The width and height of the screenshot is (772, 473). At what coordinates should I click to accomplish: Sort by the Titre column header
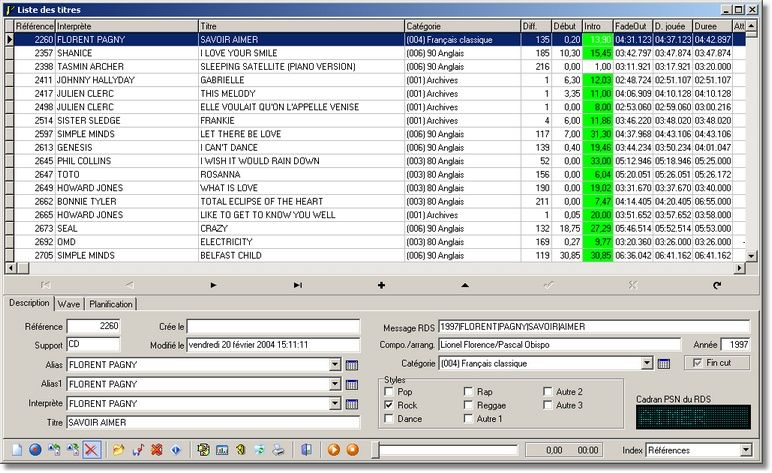pos(301,26)
